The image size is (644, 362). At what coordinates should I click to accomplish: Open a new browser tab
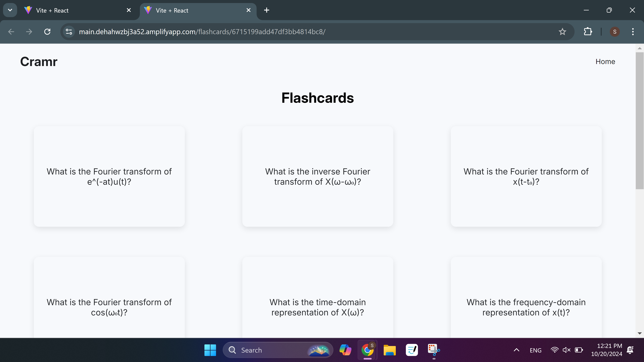coord(266,10)
